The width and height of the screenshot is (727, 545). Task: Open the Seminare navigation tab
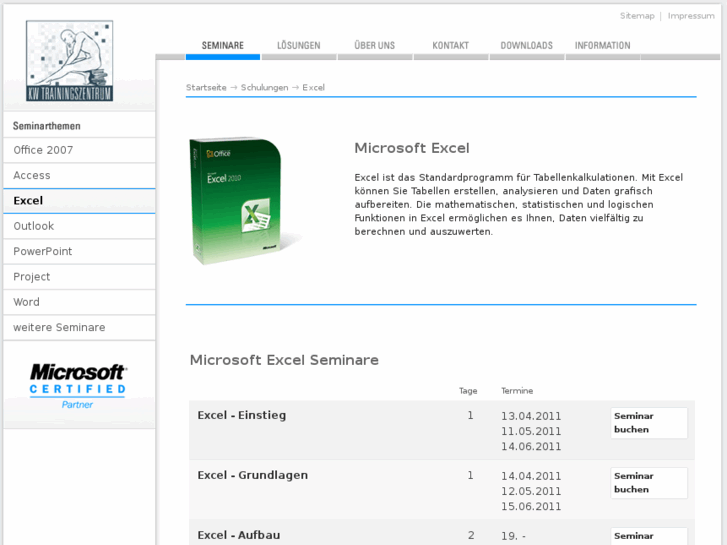222,46
